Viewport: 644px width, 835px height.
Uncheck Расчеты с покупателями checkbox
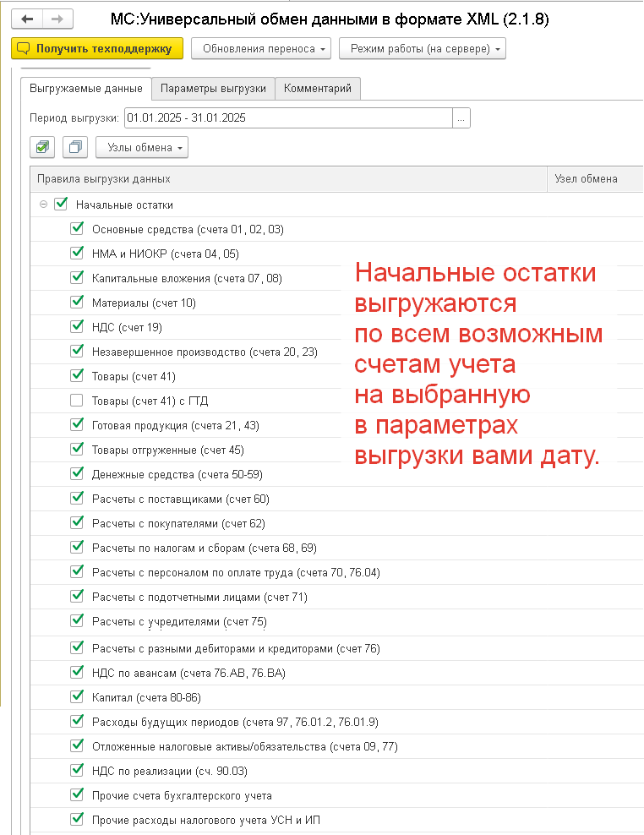pyautogui.click(x=77, y=522)
